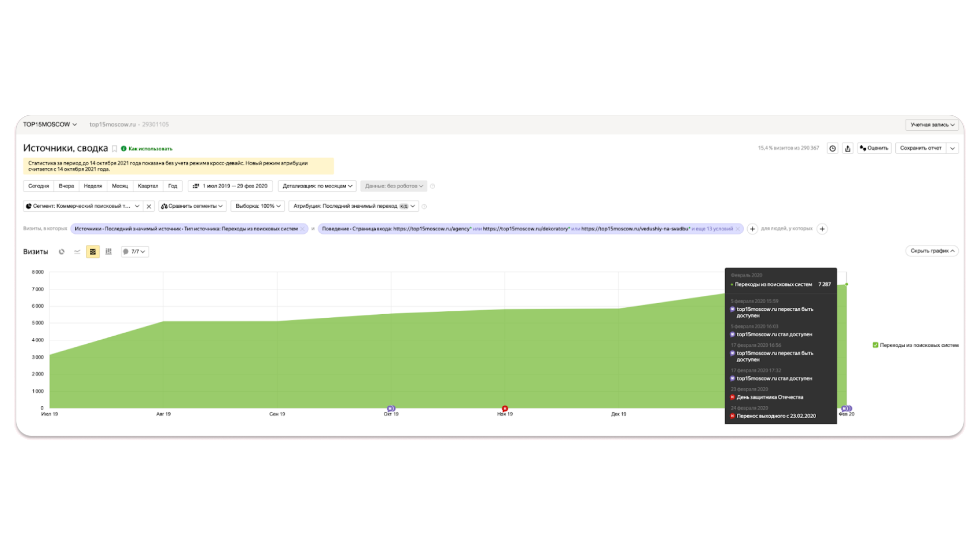Viewport: 980px width, 551px height.
Task: Select 'Неделя' time period tab
Action: coord(93,186)
